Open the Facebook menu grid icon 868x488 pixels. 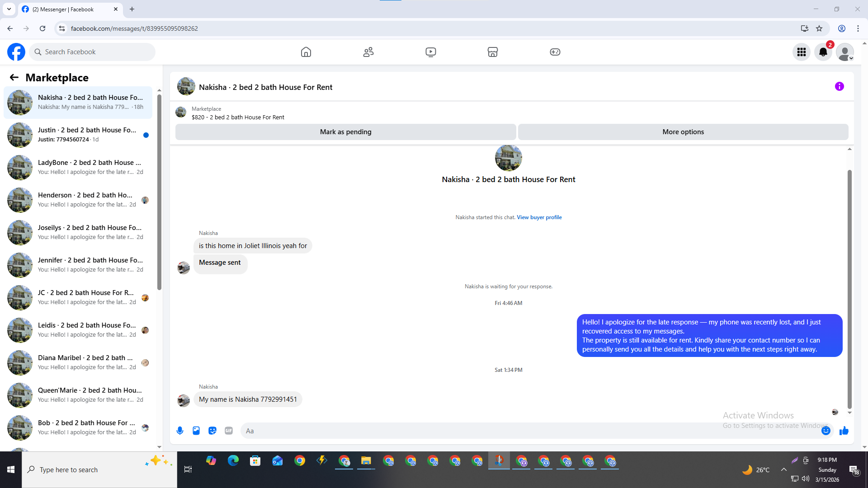click(x=802, y=52)
